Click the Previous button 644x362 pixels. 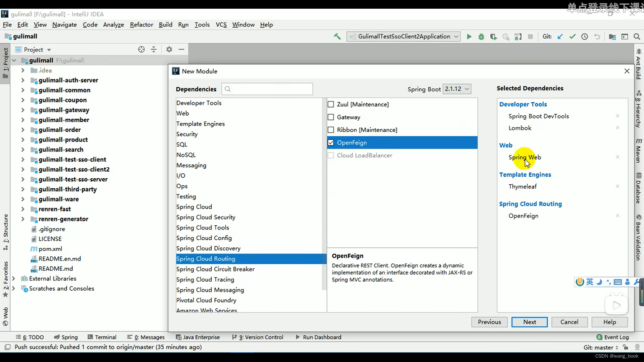(489, 322)
